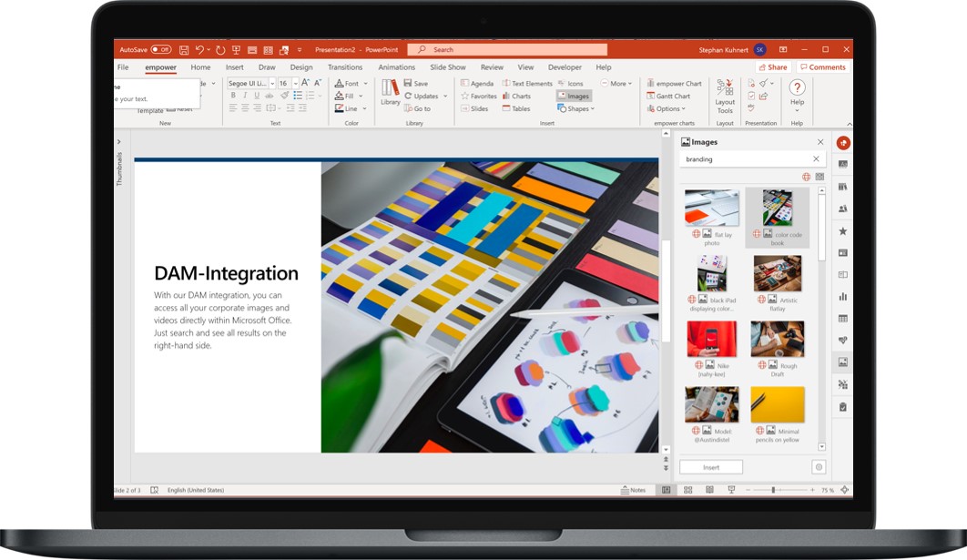Click the Images button in Insert group
967x560 pixels.
click(574, 96)
